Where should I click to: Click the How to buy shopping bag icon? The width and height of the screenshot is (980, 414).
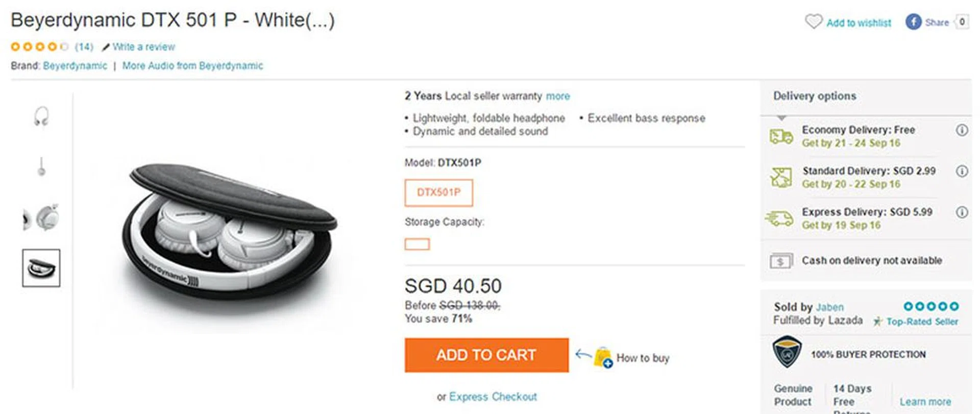(603, 357)
